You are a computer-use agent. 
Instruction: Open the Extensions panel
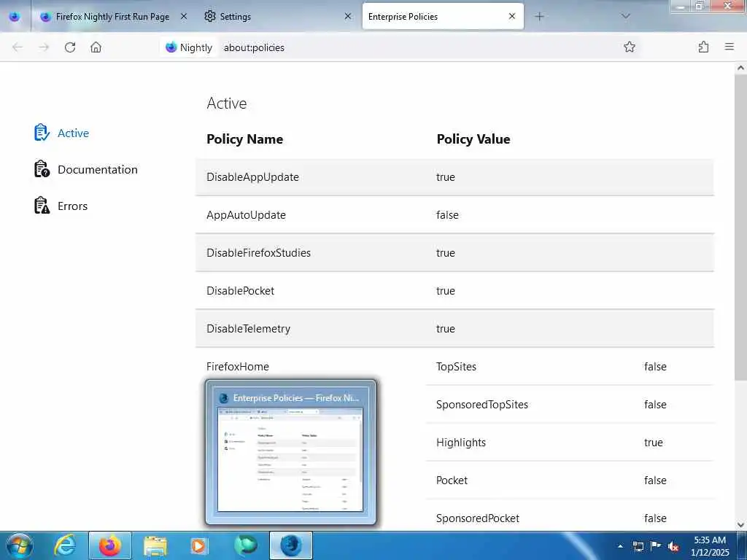coord(703,47)
